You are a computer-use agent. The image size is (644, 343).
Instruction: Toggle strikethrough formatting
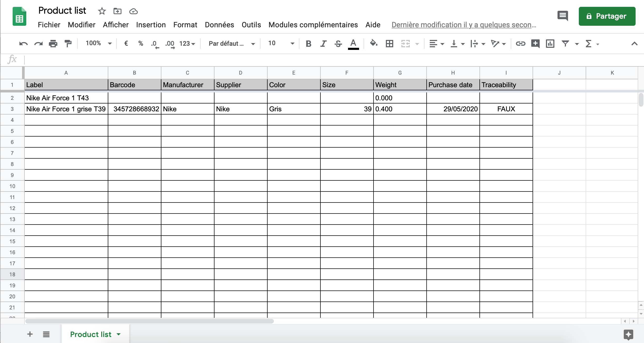[x=338, y=44]
